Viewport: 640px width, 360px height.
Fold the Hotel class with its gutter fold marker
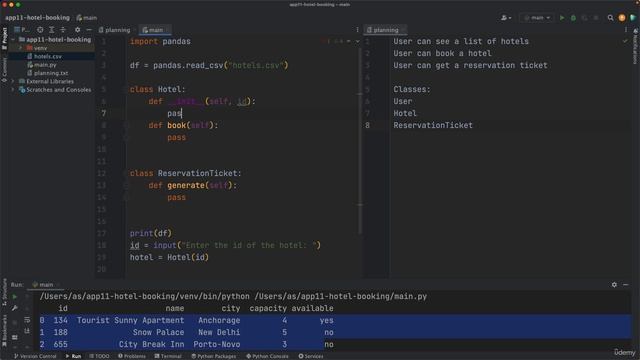(125, 89)
